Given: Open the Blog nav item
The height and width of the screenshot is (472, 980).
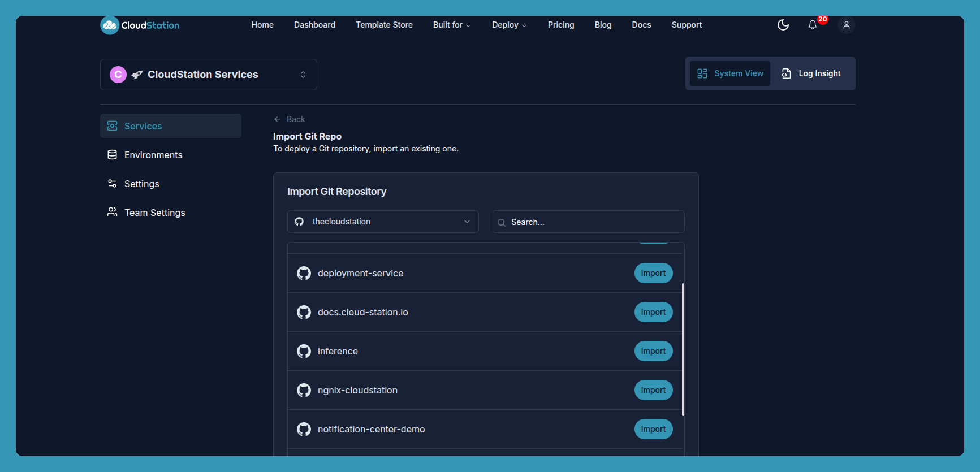Looking at the screenshot, I should [603, 25].
